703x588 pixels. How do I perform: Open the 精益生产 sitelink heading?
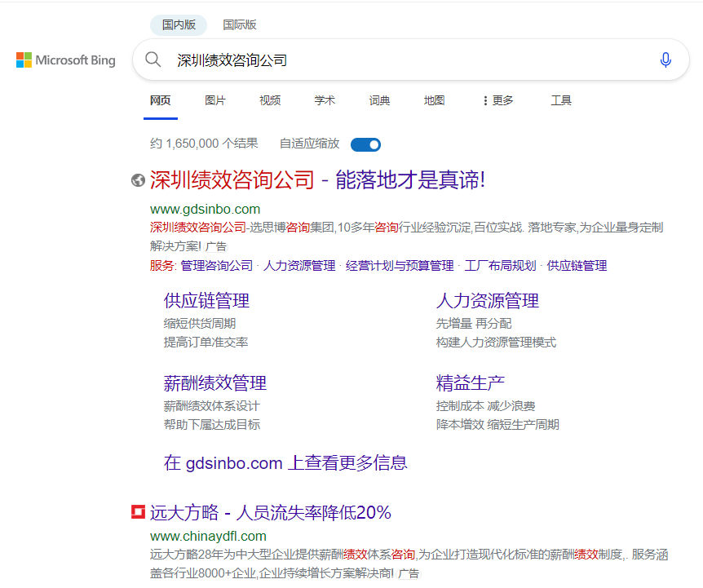pos(471,382)
